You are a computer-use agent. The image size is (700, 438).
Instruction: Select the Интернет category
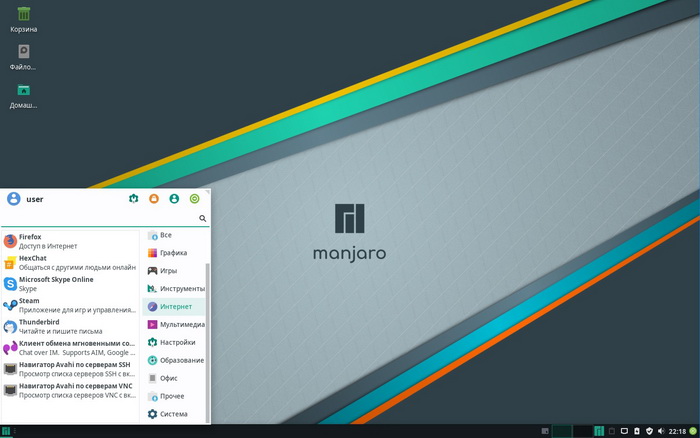(174, 306)
